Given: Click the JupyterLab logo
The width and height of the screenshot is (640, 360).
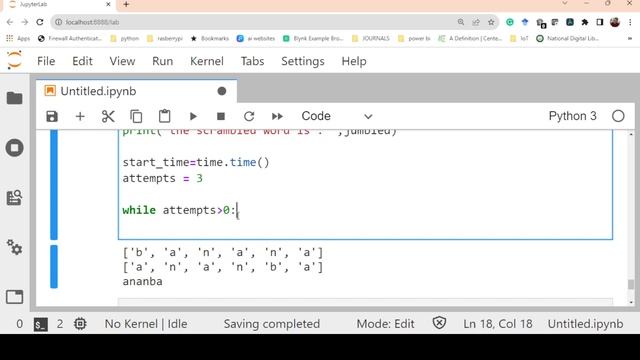Looking at the screenshot, I should point(14,60).
